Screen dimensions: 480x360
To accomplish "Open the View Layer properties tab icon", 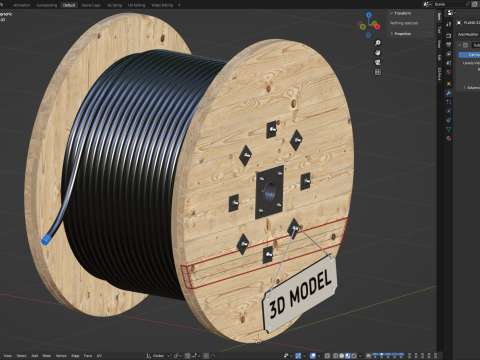I will click(449, 54).
